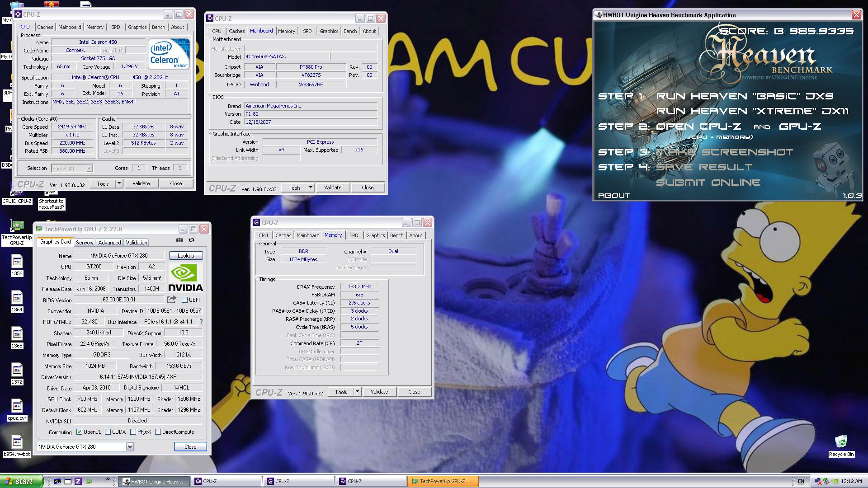Open the GPU selection dropdown in GPU-Z

pyautogui.click(x=130, y=447)
